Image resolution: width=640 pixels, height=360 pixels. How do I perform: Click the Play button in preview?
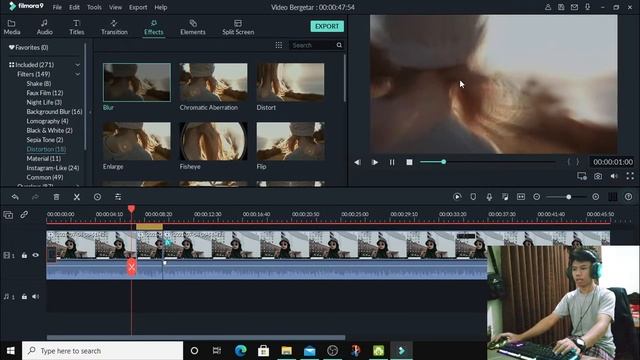(x=375, y=162)
